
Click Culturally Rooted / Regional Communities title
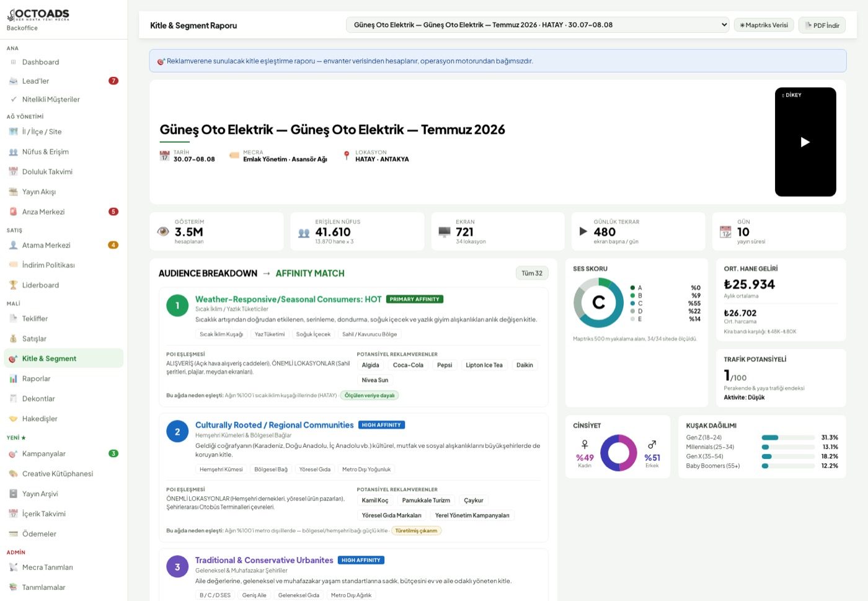pos(274,425)
